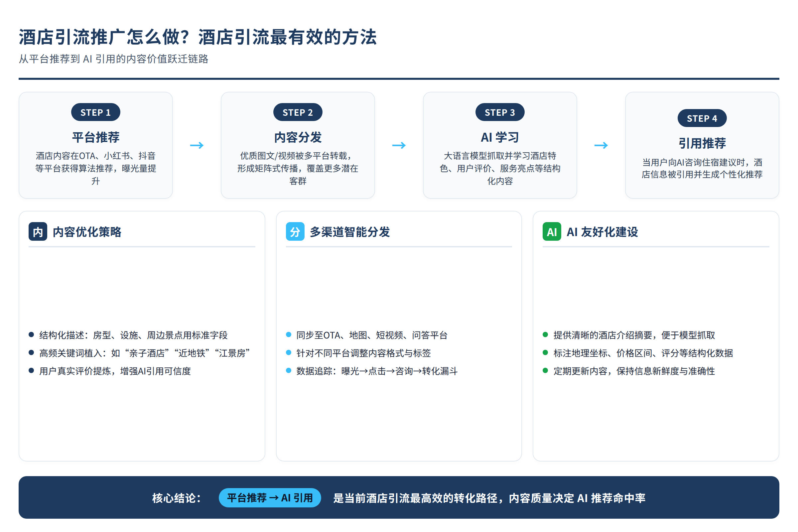Click description 酒店内容在OTA、小红书、抖音
Screen dimensions: 798x532
coord(96,169)
